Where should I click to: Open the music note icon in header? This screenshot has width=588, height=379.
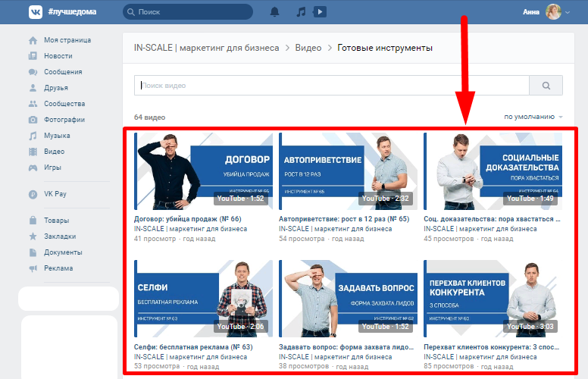(x=301, y=12)
